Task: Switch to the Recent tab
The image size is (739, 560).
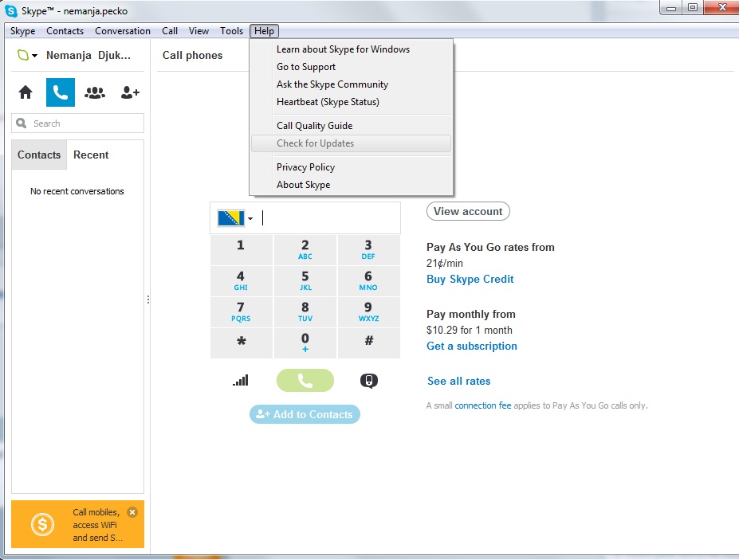Action: point(91,155)
